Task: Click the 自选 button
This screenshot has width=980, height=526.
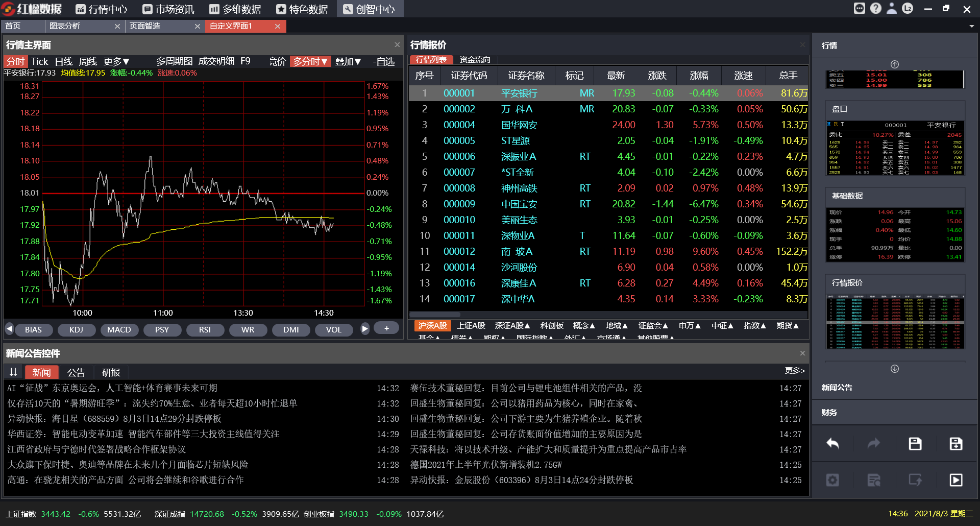Action: tap(384, 61)
